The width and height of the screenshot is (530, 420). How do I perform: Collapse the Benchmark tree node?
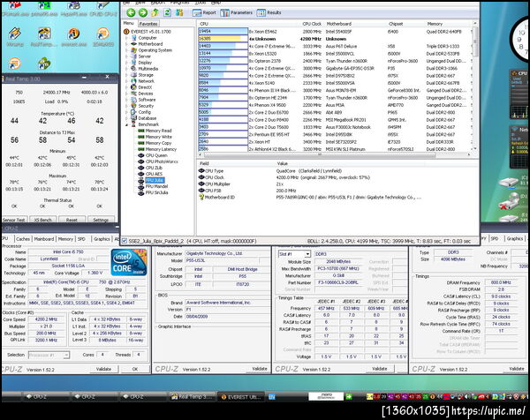point(127,124)
